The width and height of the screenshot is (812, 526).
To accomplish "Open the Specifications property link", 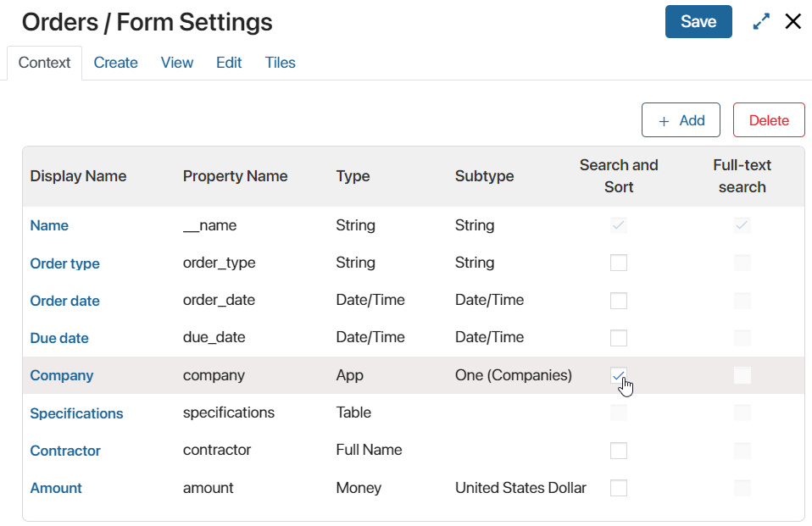I will click(x=76, y=413).
